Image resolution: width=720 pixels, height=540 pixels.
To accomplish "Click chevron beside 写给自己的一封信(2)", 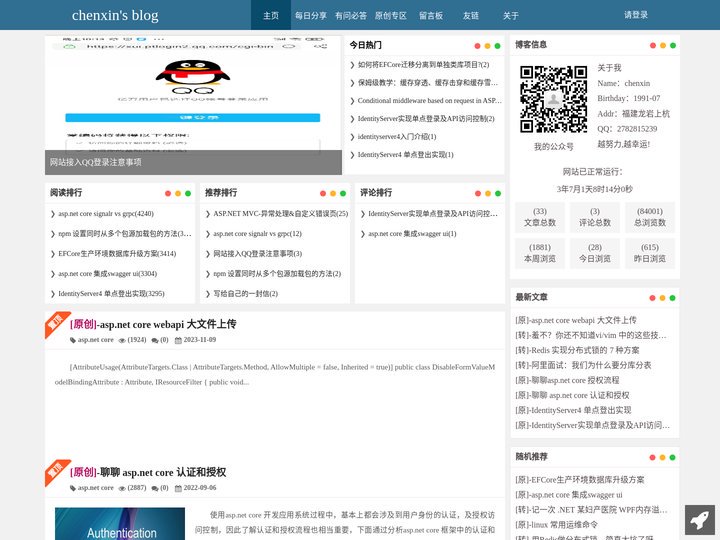I will point(208,294).
